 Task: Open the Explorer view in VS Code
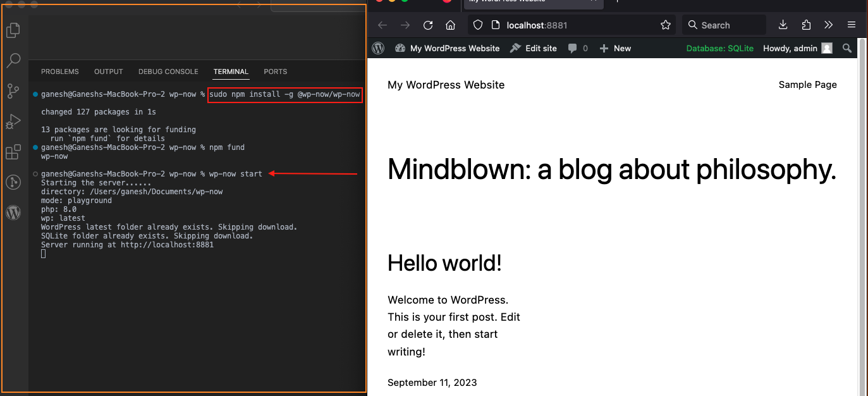13,30
